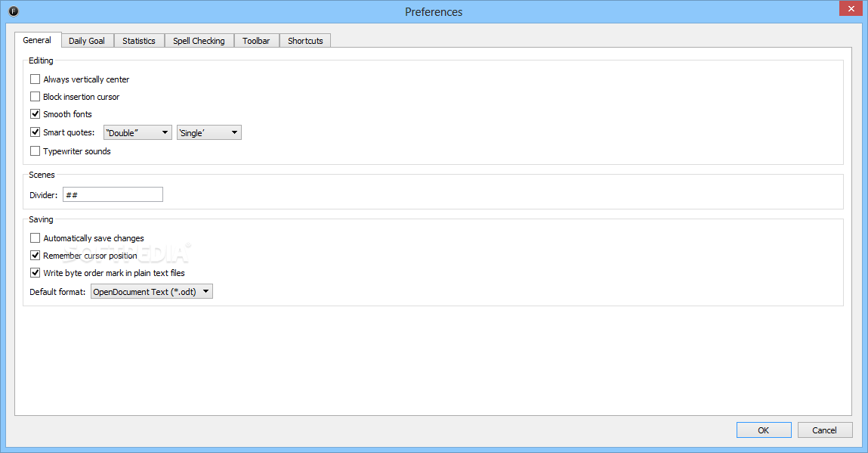Select the Spell Checking tab
This screenshot has height=453, width=868.
[199, 40]
